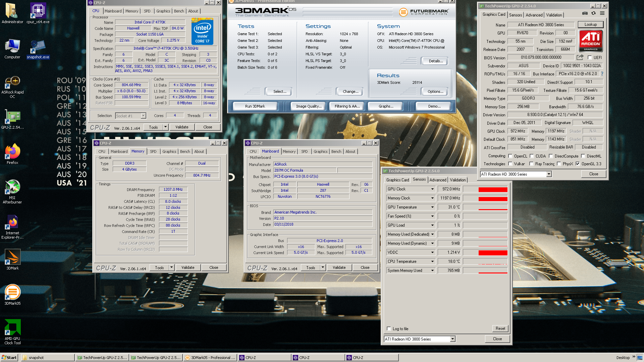Launch the cpuz_x64.exe desktop icon
Image resolution: width=644 pixels, height=362 pixels.
[38, 13]
